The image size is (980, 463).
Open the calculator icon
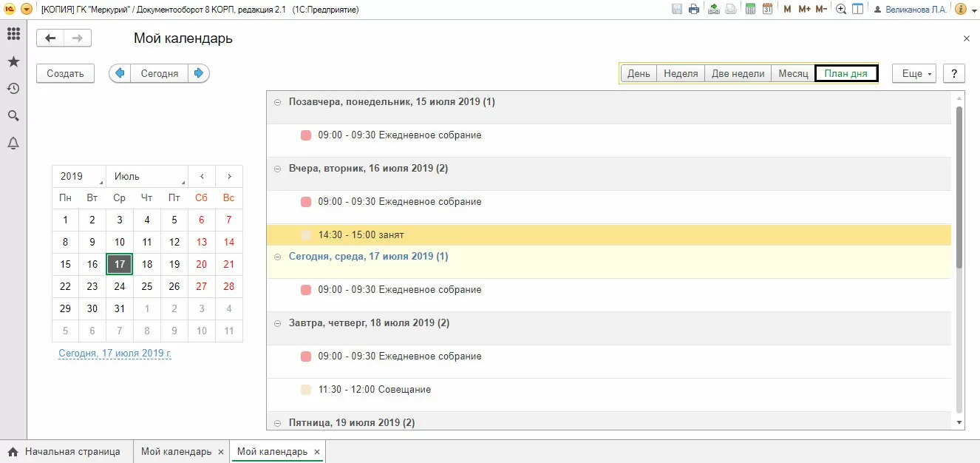click(x=750, y=9)
